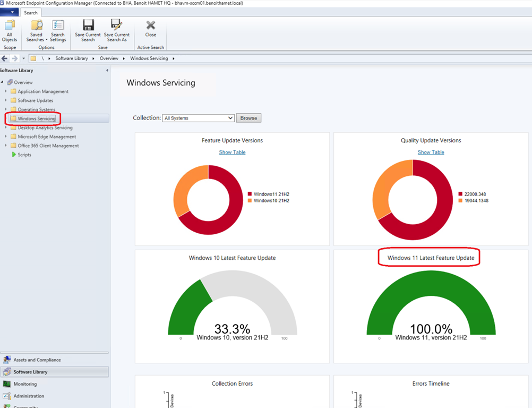Select Microsoft Edge Management in the tree
The image size is (532, 408).
tap(47, 137)
